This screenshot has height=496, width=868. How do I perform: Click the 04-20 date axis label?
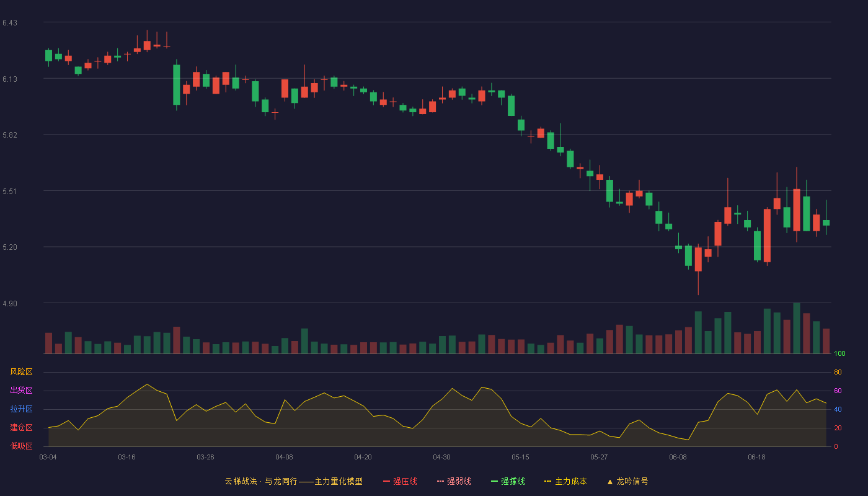click(x=363, y=457)
